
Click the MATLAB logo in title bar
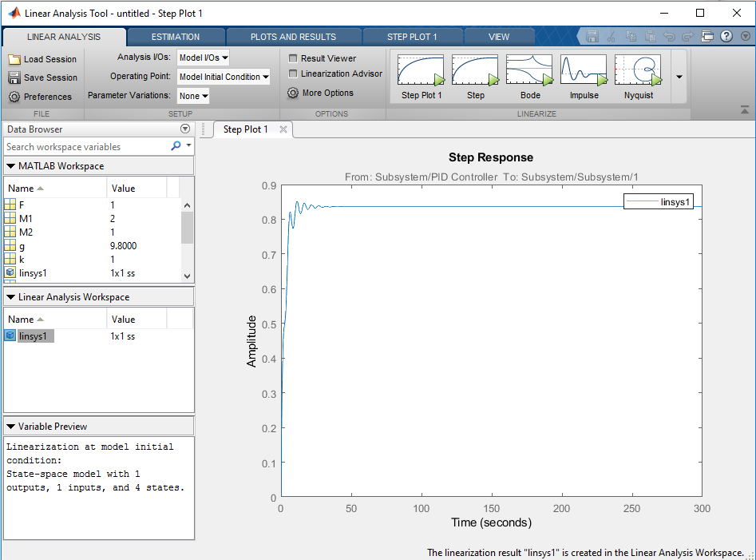(14, 13)
